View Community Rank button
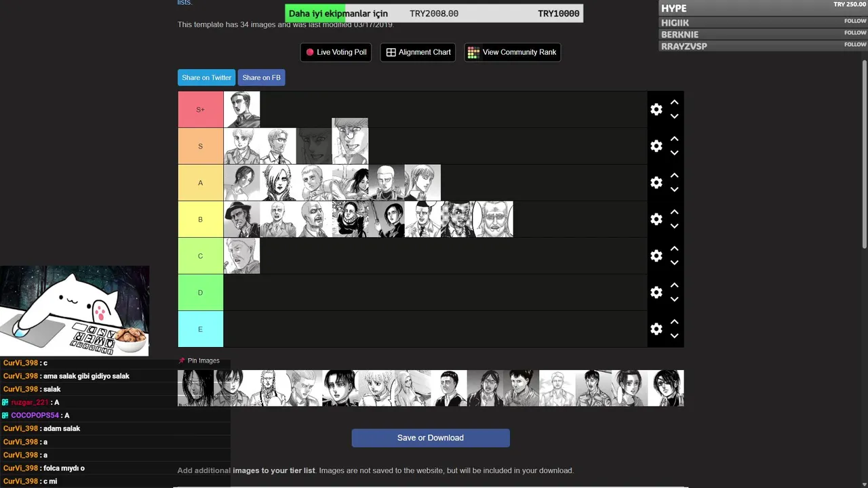 pos(512,52)
